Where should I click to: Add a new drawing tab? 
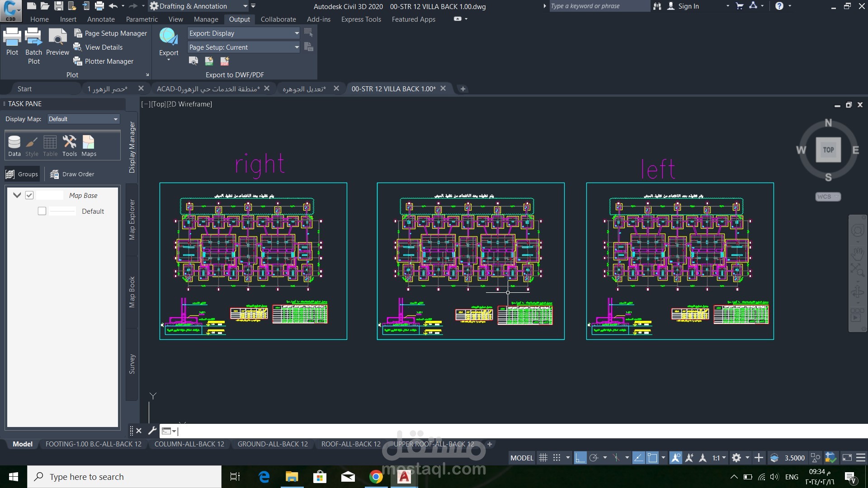coord(462,89)
